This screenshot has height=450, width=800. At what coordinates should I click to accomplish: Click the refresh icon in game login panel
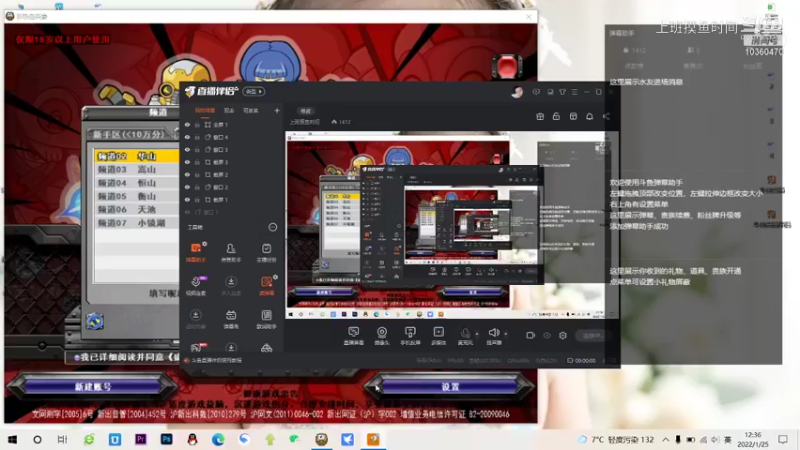coord(95,321)
